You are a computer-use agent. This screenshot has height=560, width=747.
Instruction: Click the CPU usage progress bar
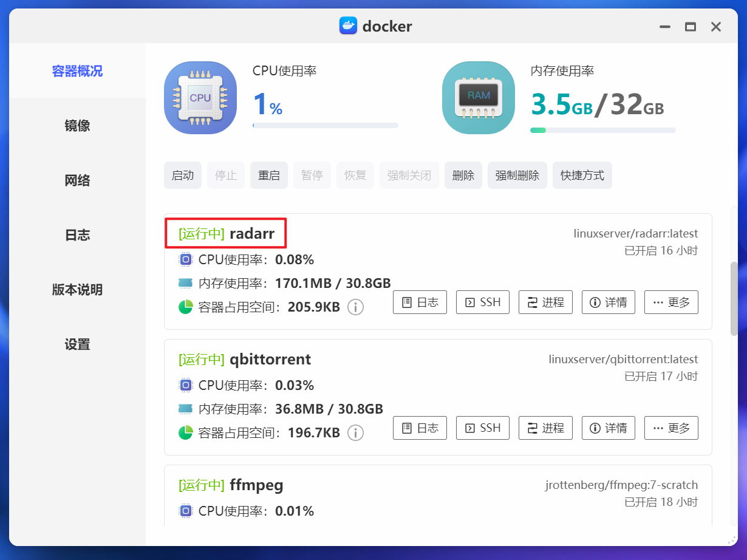point(326,126)
